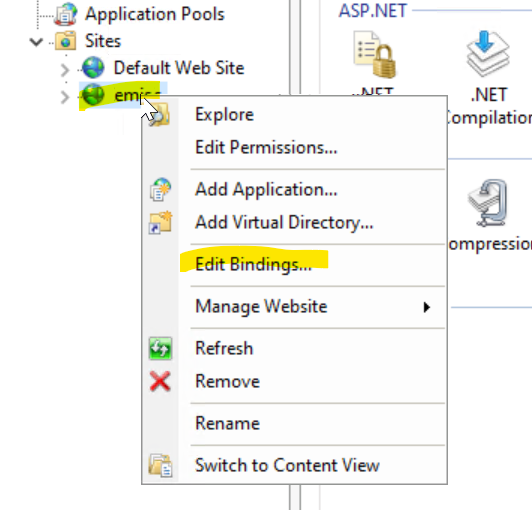Screen dimensions: 532x510
Task: Click the Default Web Site globe icon
Action: pos(93,67)
